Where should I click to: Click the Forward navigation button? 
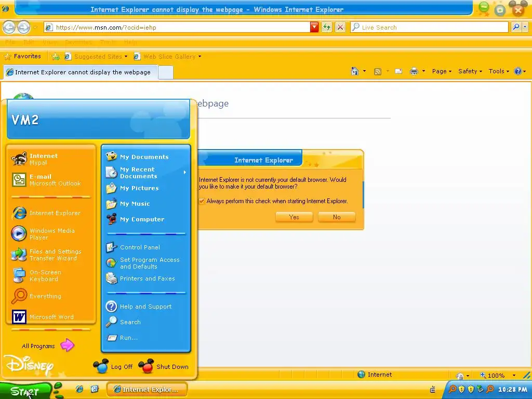[x=24, y=27]
